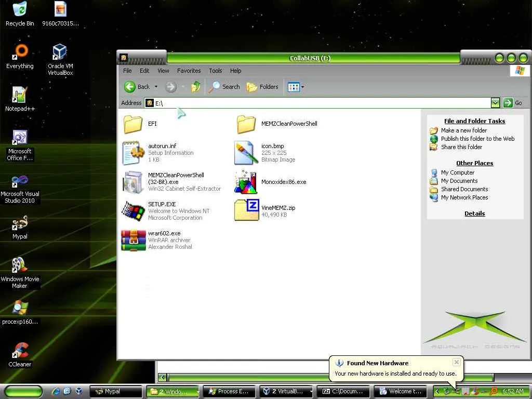This screenshot has width=532, height=399.
Task: Expand the Views dropdown arrow
Action: point(303,87)
